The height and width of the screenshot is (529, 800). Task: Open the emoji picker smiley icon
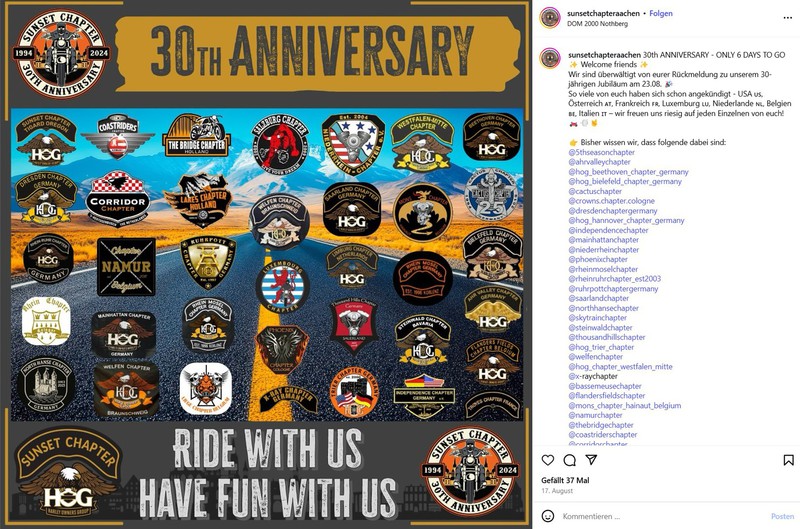point(548,516)
